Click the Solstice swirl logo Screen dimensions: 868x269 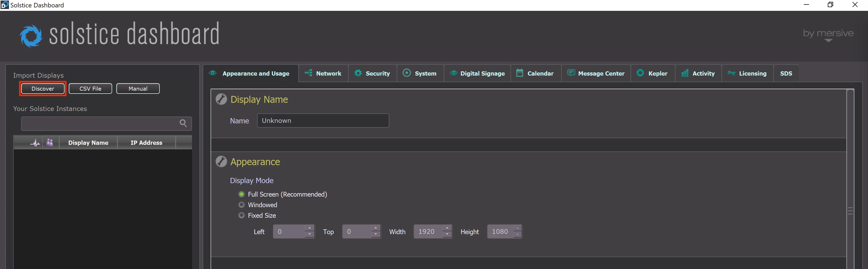click(31, 36)
